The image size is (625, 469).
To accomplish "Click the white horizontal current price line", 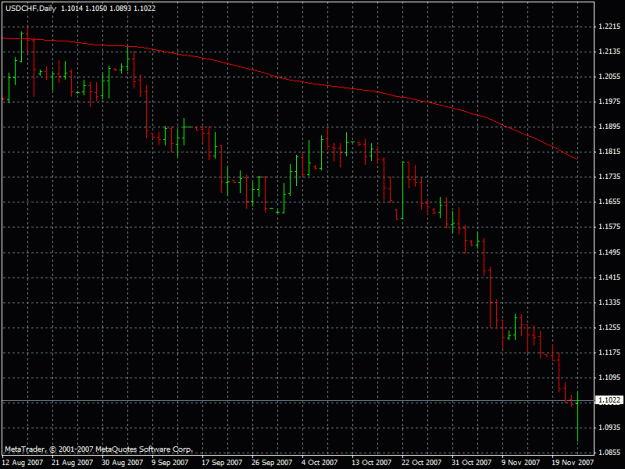I will 297,400.
